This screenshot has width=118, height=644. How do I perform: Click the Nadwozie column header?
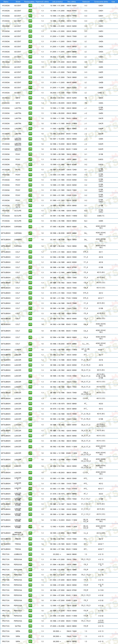[86, 2]
